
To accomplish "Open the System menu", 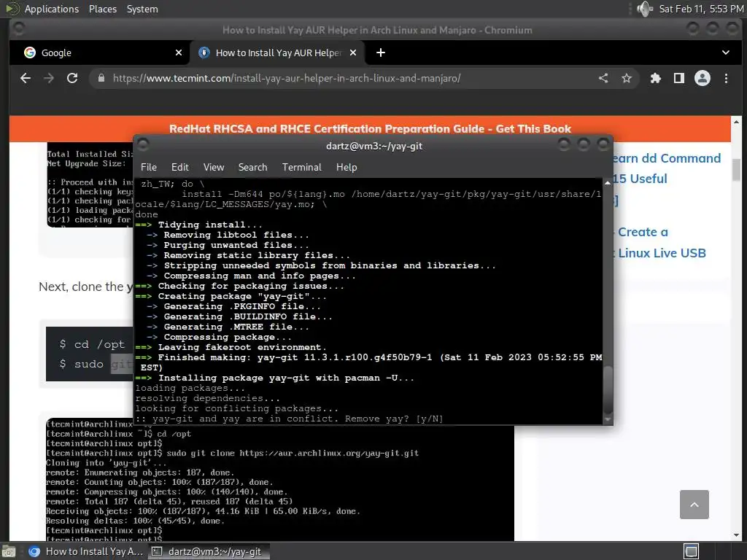I will click(142, 9).
